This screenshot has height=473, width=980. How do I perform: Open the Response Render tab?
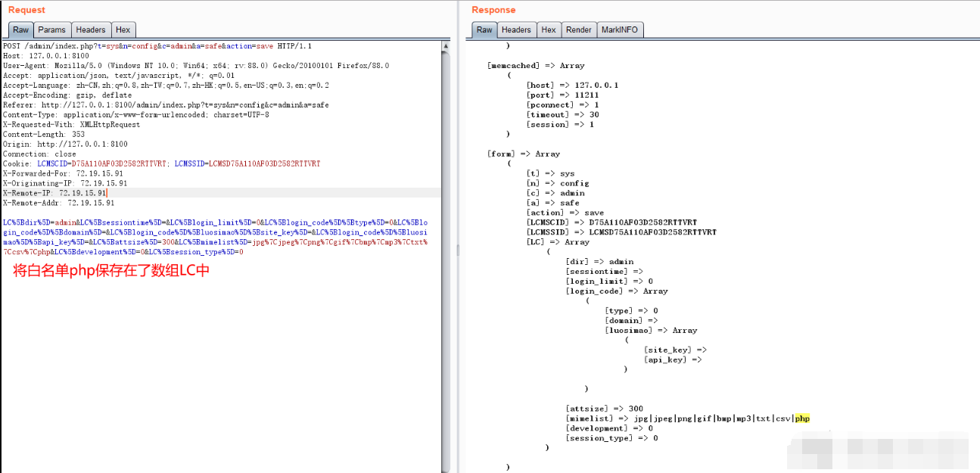(579, 30)
